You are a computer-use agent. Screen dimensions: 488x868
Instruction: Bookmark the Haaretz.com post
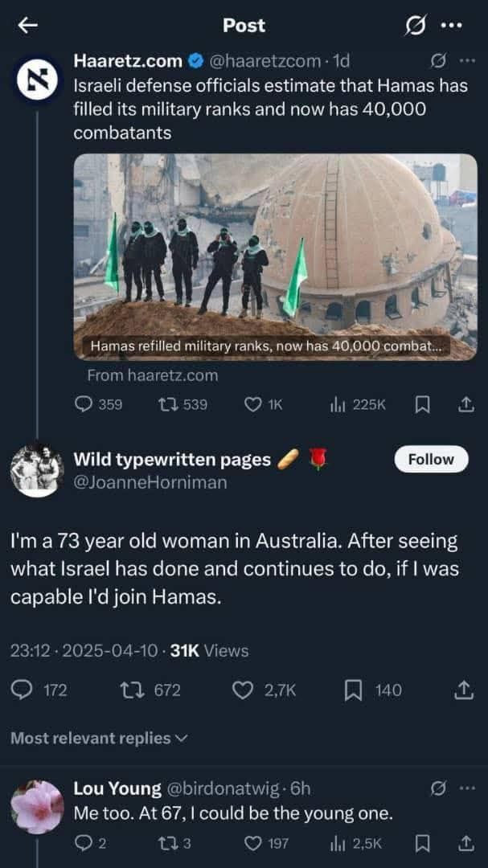[x=423, y=404]
